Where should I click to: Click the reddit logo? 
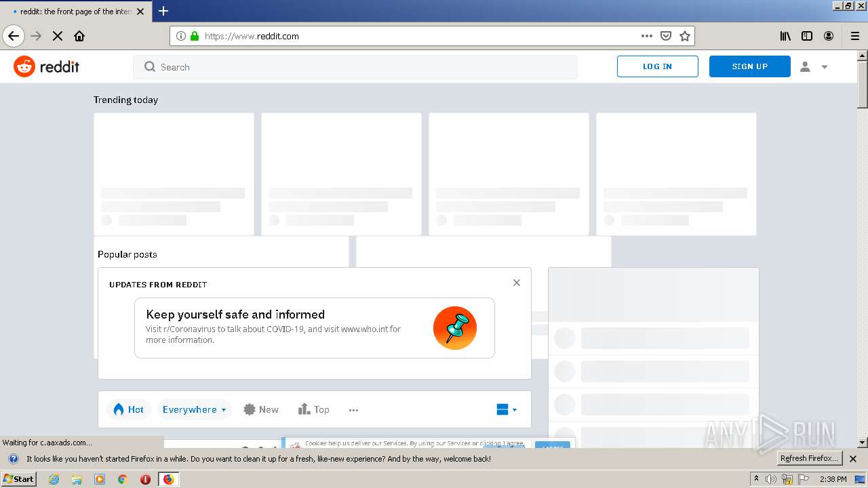[47, 66]
